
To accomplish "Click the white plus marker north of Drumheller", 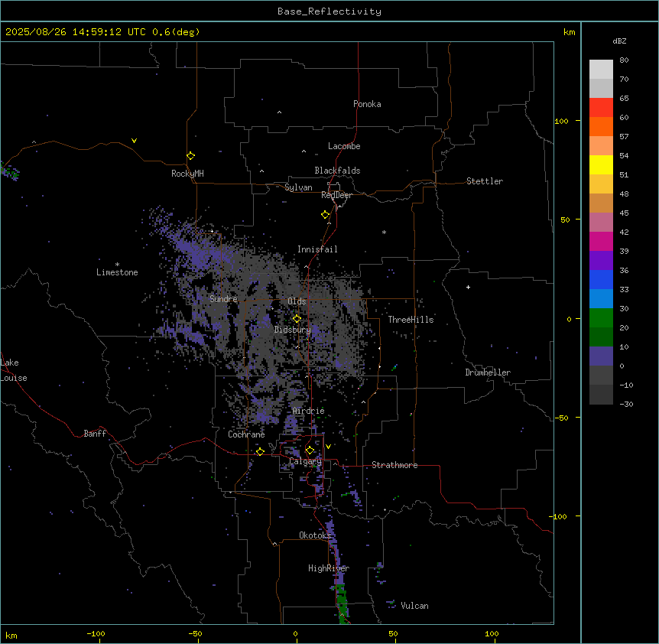I will 468,287.
